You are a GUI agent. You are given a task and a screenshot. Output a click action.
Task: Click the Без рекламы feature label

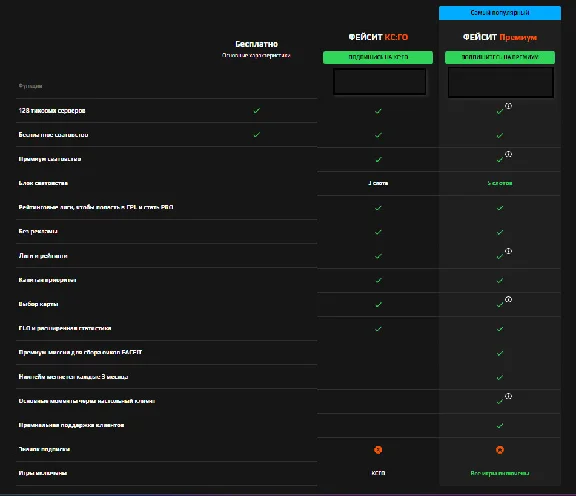(x=38, y=231)
